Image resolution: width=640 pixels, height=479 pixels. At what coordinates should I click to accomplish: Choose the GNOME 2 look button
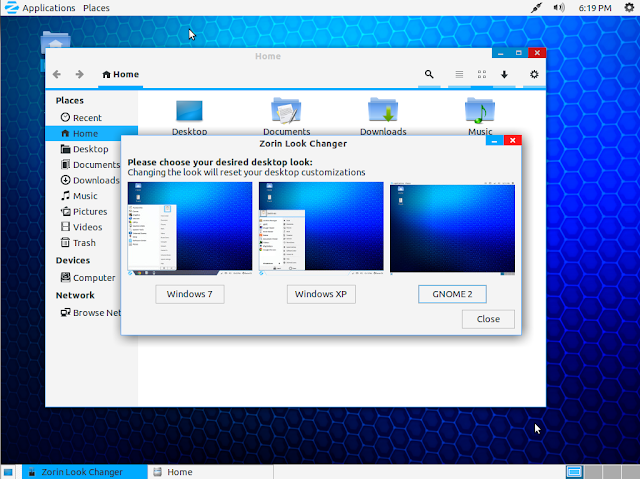pos(452,294)
